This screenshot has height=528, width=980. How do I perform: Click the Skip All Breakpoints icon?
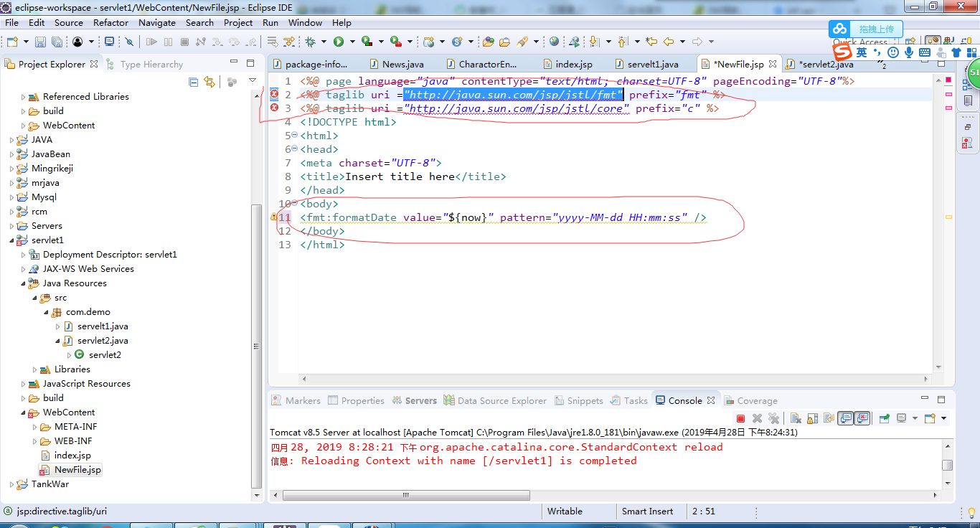(x=129, y=42)
